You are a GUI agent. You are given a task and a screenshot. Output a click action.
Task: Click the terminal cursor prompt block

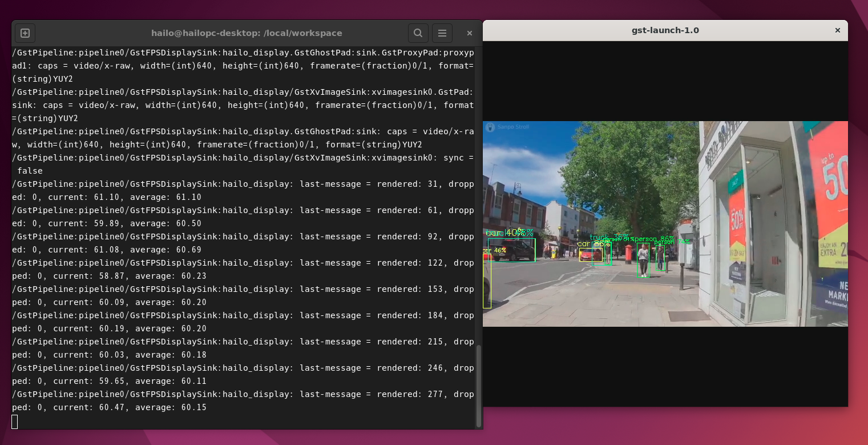(15, 422)
